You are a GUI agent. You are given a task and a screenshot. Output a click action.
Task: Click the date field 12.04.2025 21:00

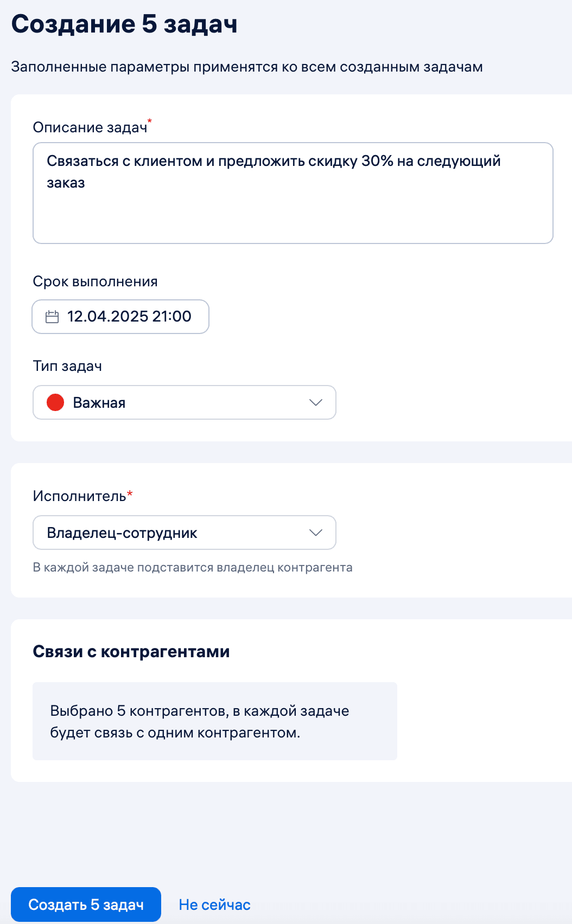120,317
